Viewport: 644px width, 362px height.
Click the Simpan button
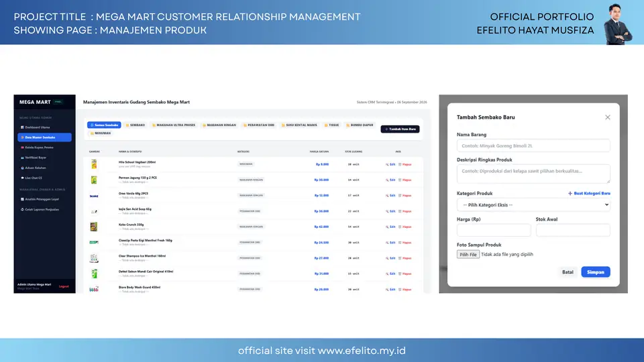[x=596, y=272]
